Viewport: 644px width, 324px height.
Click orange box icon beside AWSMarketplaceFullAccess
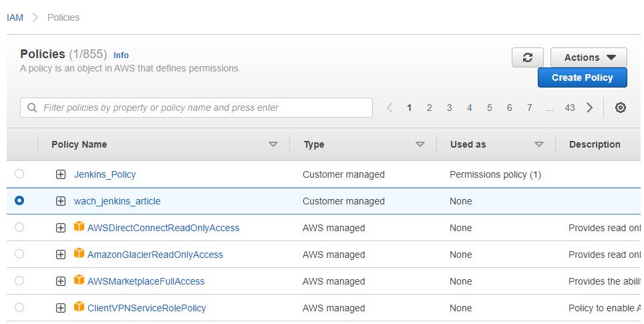[79, 281]
